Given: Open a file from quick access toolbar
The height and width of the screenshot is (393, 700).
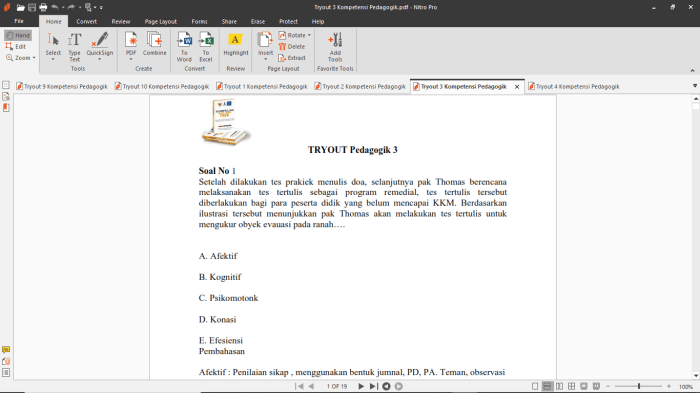Looking at the screenshot, I should [x=21, y=7].
